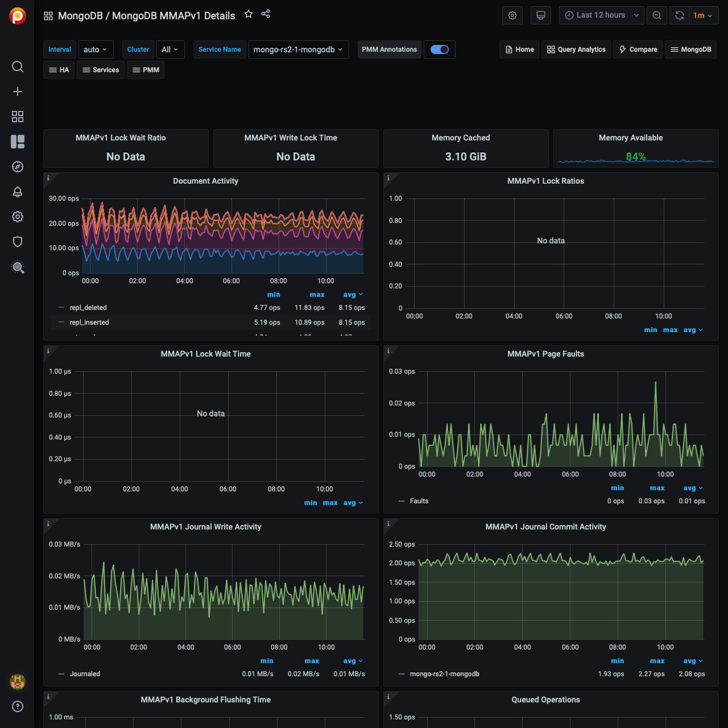The width and height of the screenshot is (728, 728).
Task: Open the search icon in the sidebar
Action: (x=18, y=67)
